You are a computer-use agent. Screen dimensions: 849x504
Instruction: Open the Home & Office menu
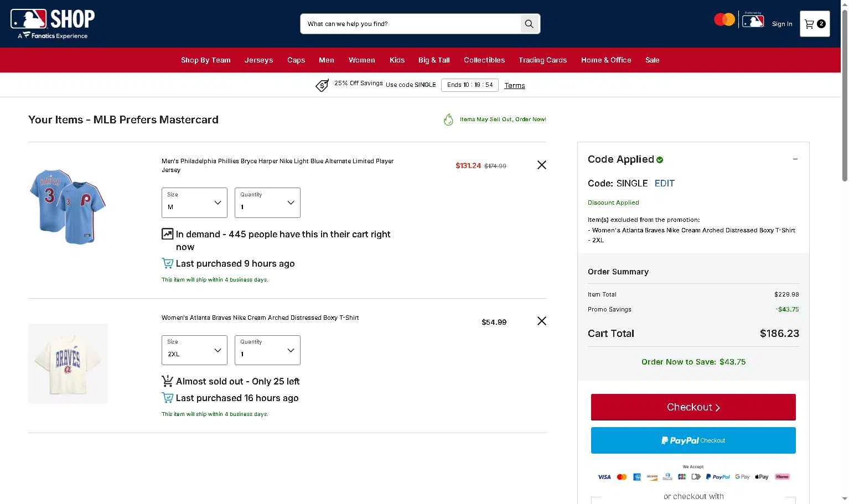(606, 60)
